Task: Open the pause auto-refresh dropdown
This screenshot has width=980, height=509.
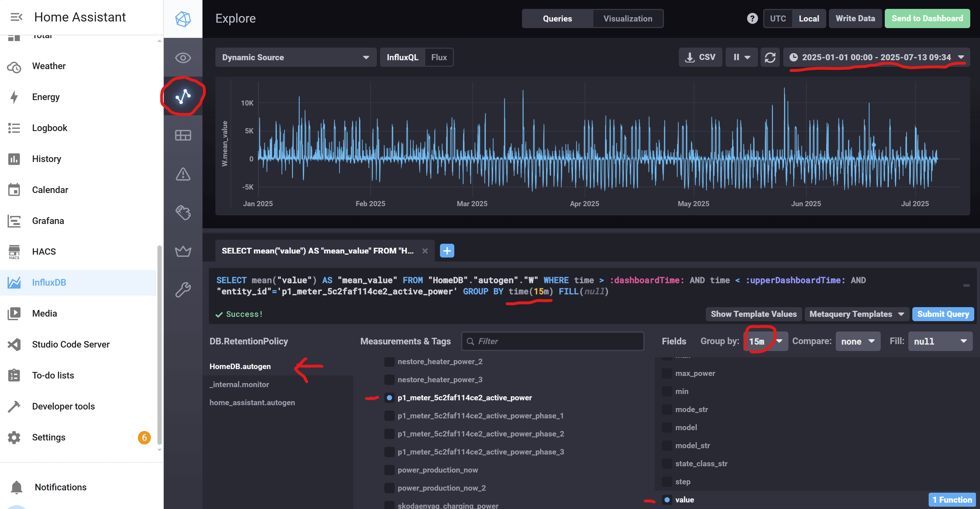Action: 741,57
